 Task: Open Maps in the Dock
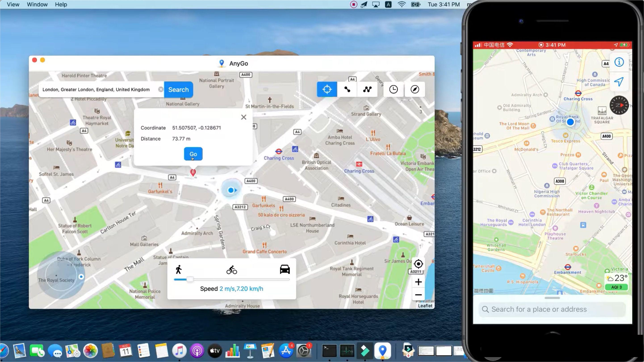[73, 351]
